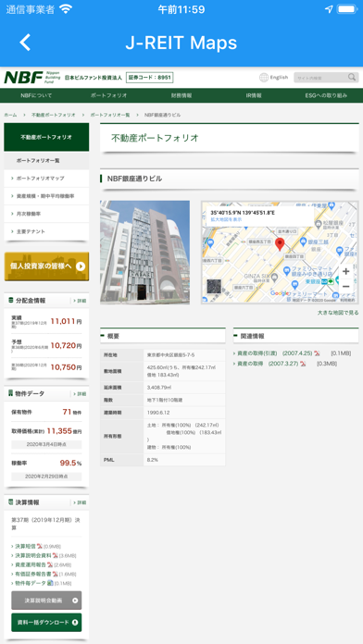Viewport: 363px width, 644px height.
Task: Expand 物件データ 詳細 link
Action: coord(81,394)
